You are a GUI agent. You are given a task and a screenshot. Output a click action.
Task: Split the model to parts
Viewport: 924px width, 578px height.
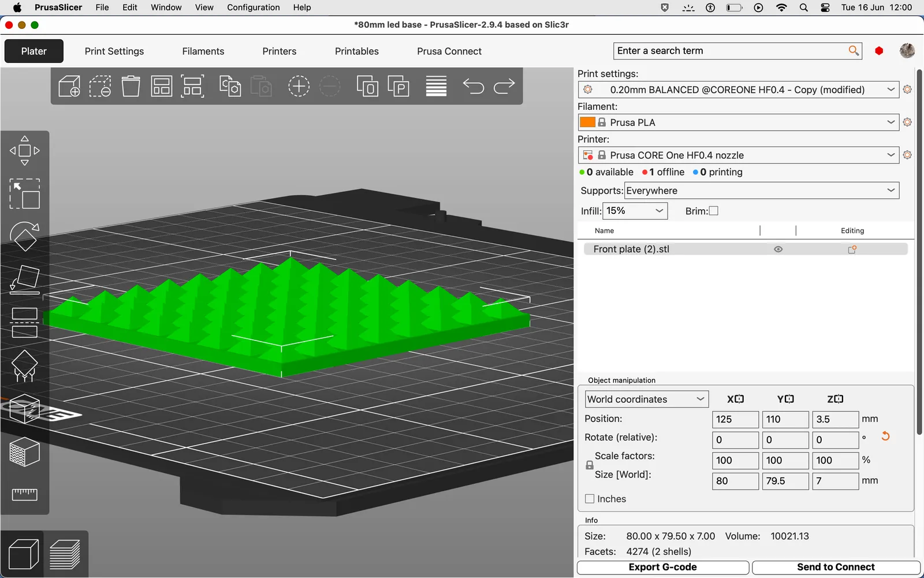click(x=398, y=86)
